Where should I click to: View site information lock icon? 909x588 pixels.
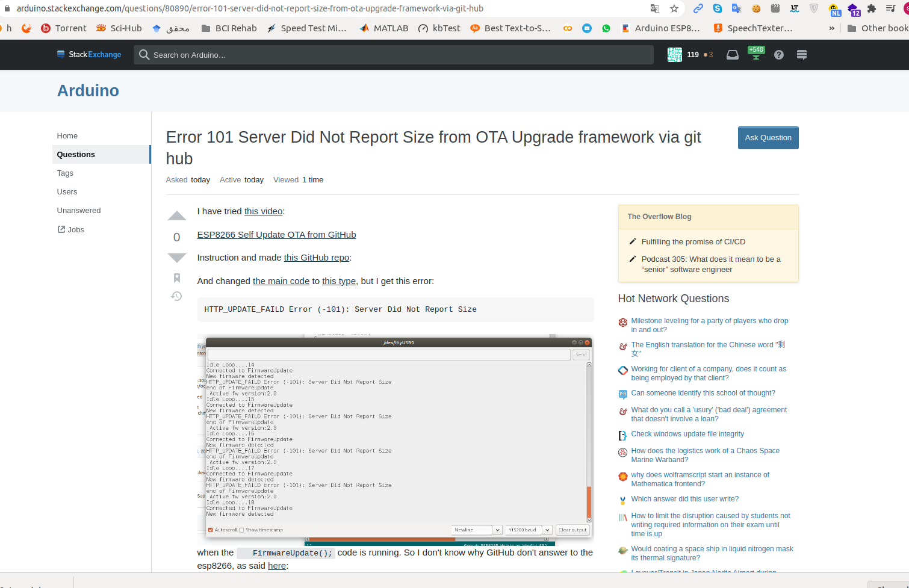tap(7, 8)
